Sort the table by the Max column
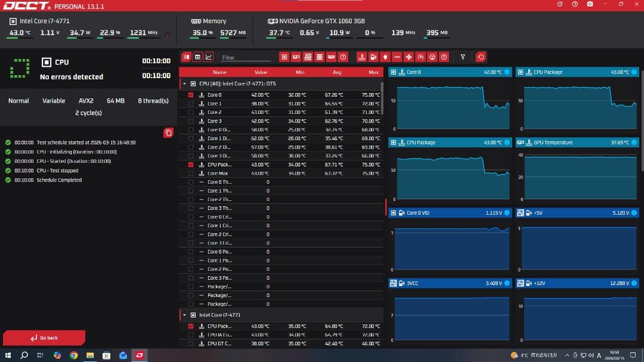Screen dimensions: 644x362 (x=373, y=72)
